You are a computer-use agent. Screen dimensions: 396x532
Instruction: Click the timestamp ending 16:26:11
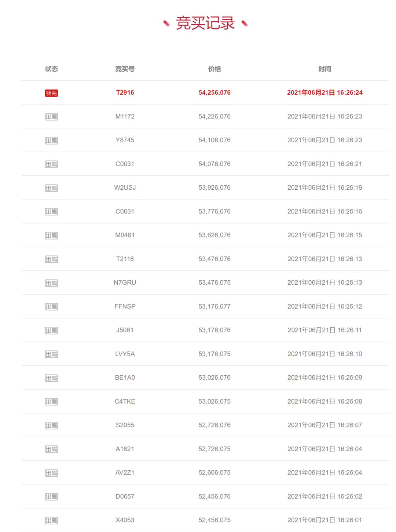click(x=324, y=330)
